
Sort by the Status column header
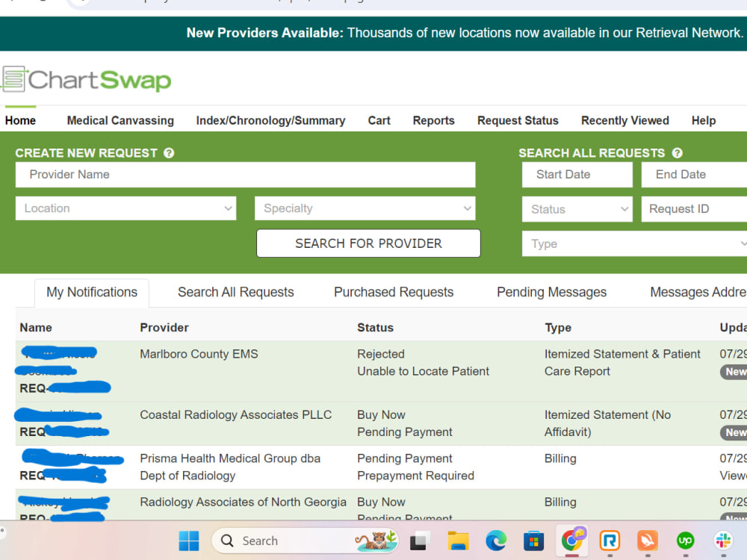[x=376, y=328]
